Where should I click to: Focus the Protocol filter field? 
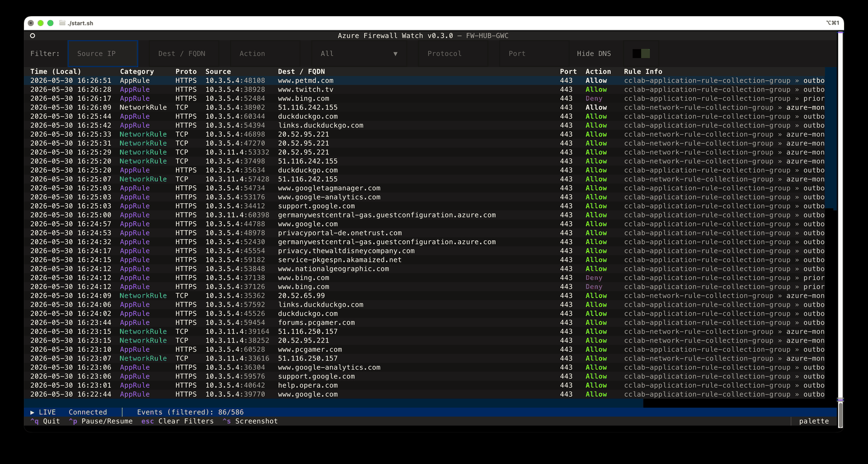click(x=452, y=54)
